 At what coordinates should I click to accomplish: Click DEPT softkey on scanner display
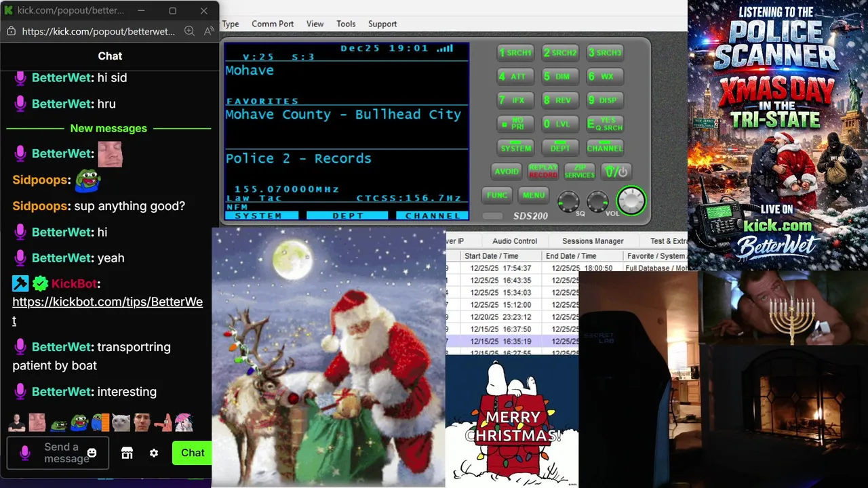tap(347, 216)
